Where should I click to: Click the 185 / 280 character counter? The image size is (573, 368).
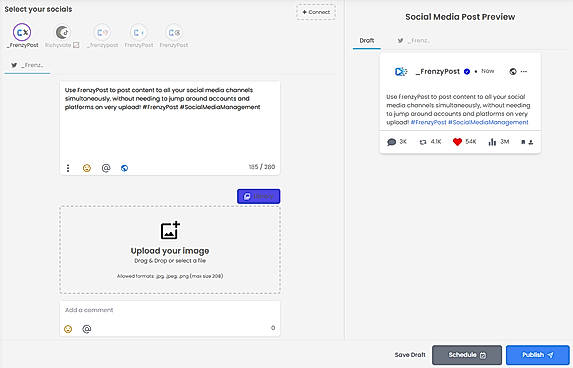[262, 167]
